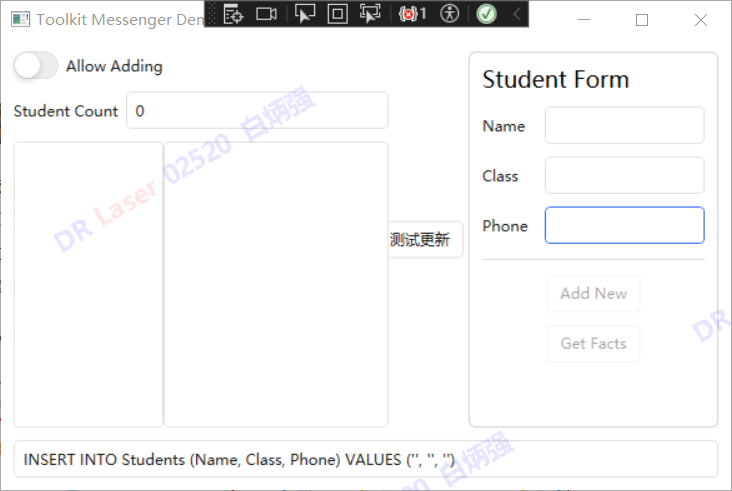Viewport: 732px width, 491px height.
Task: Enable Select Element pointer tool
Action: [304, 14]
